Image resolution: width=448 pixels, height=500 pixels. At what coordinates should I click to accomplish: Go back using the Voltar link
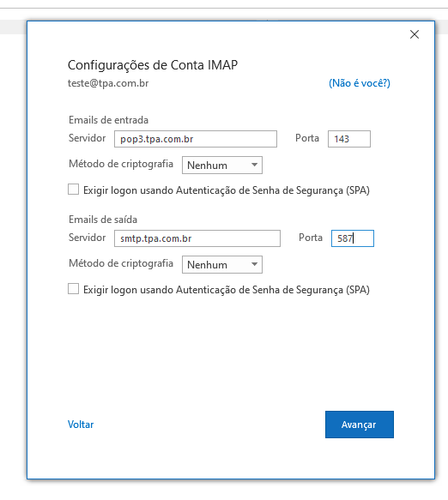click(x=81, y=425)
